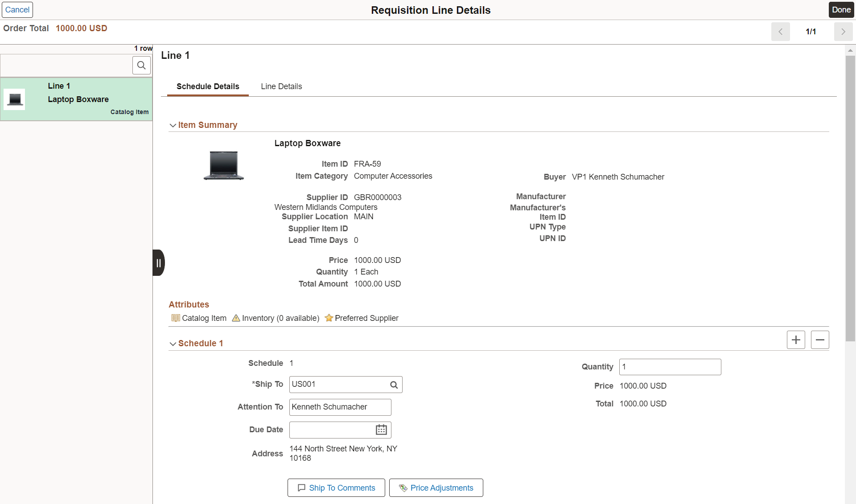Click the Done button

841,9
